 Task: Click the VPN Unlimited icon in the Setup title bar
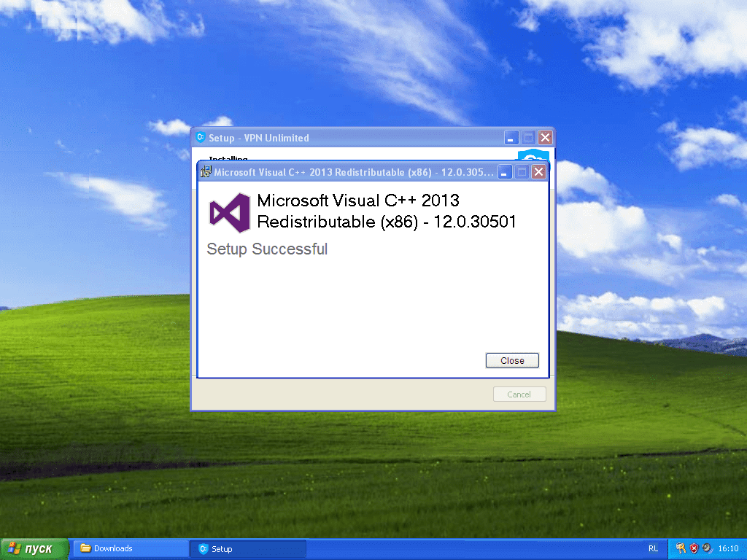[x=200, y=137]
